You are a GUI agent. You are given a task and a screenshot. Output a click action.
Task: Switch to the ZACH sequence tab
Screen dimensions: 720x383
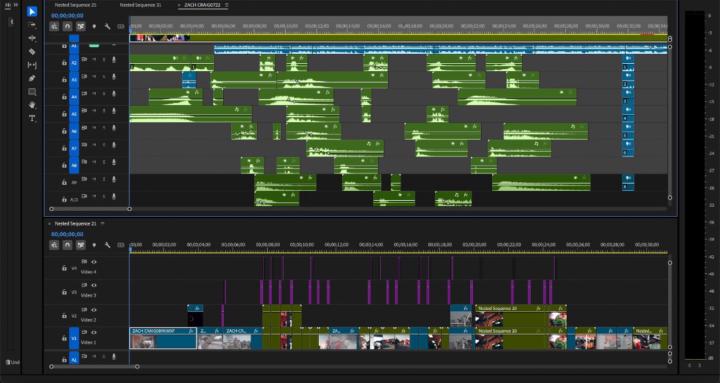(x=202, y=5)
